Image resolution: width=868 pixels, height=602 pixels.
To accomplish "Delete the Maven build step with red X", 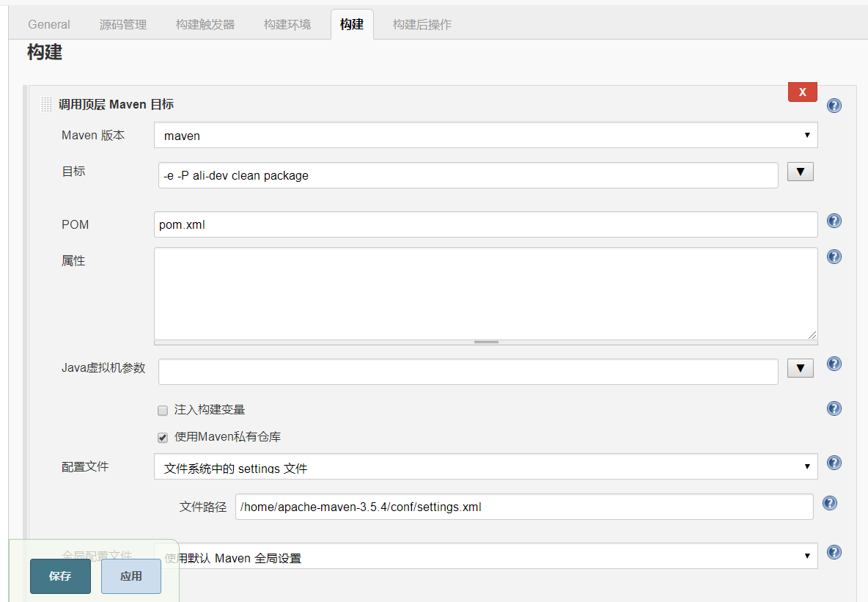I will click(802, 92).
